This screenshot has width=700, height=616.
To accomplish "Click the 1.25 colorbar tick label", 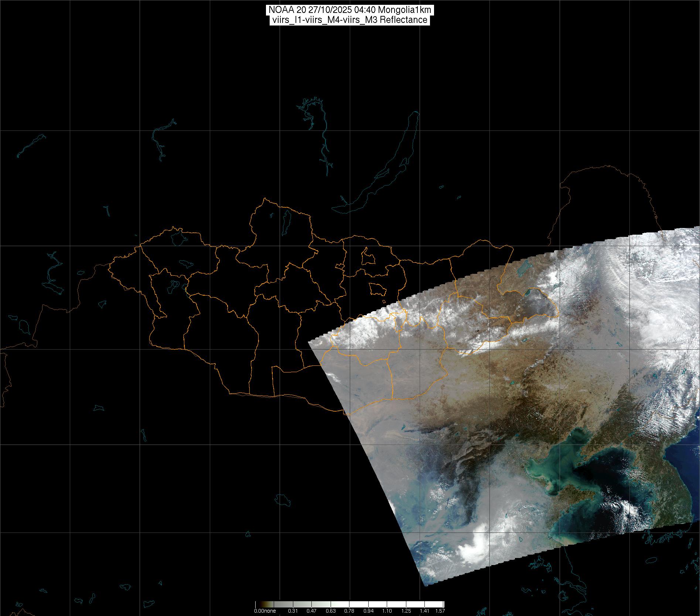I will [x=406, y=611].
